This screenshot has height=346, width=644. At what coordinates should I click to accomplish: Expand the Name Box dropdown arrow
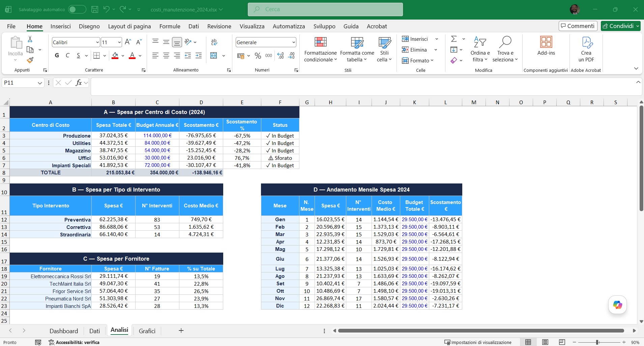[40, 83]
